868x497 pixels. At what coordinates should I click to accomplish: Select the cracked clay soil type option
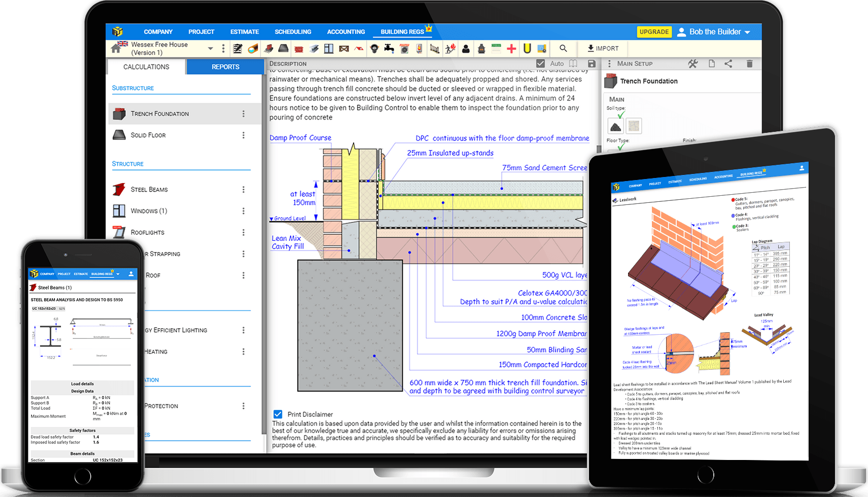click(x=634, y=126)
